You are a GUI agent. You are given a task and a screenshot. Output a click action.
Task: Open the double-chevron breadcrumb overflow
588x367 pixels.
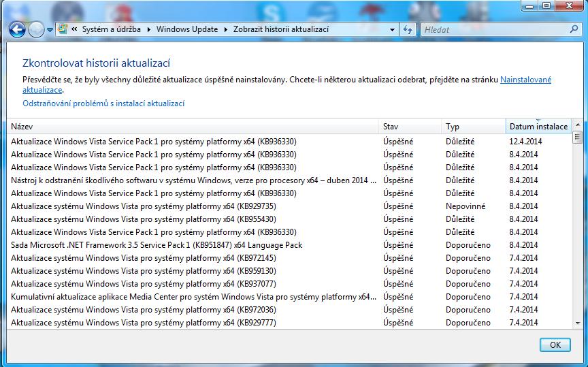[74, 29]
